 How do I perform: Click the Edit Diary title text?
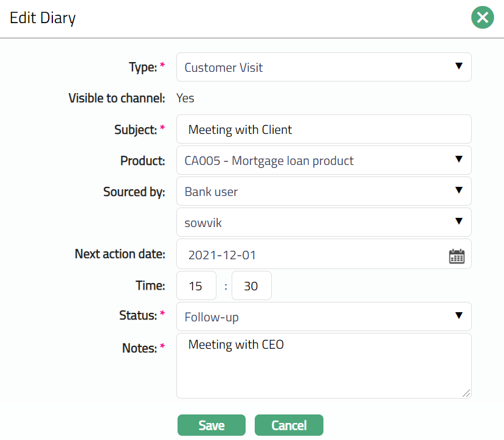click(43, 18)
